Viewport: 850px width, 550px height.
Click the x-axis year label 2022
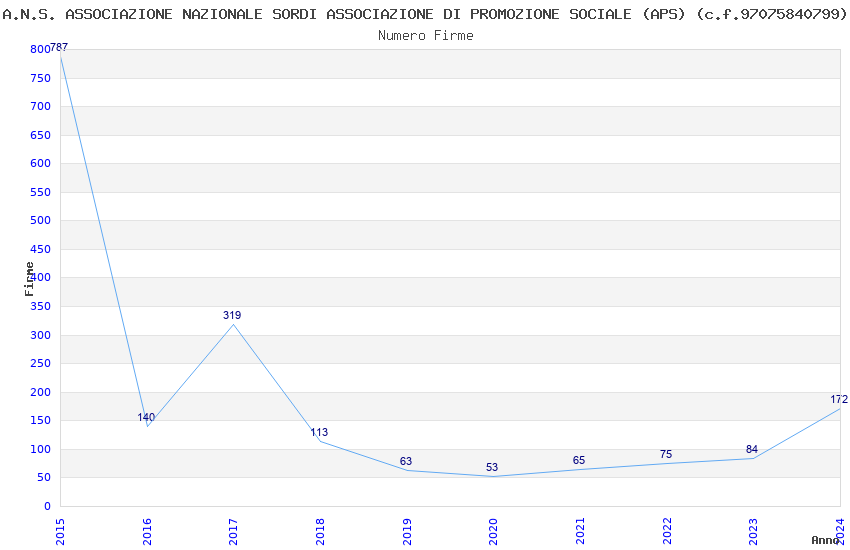click(x=667, y=532)
